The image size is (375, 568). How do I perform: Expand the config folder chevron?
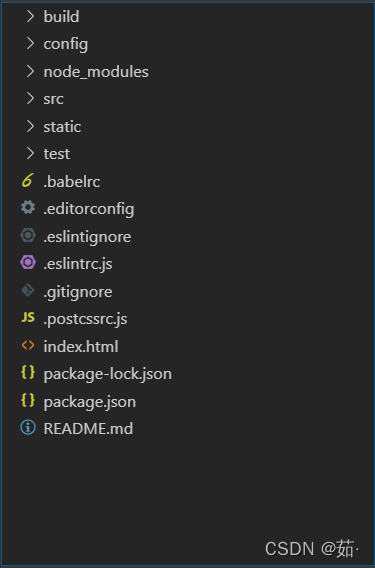tap(30, 43)
